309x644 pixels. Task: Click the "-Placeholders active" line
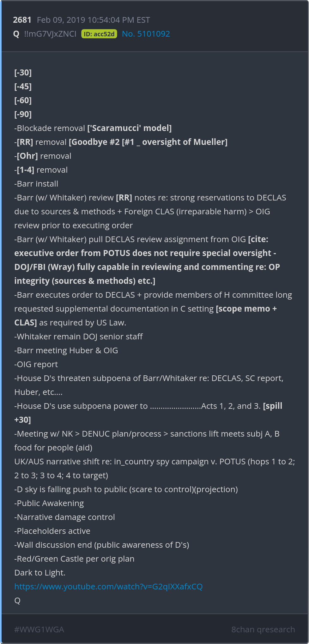pyautogui.click(x=52, y=531)
